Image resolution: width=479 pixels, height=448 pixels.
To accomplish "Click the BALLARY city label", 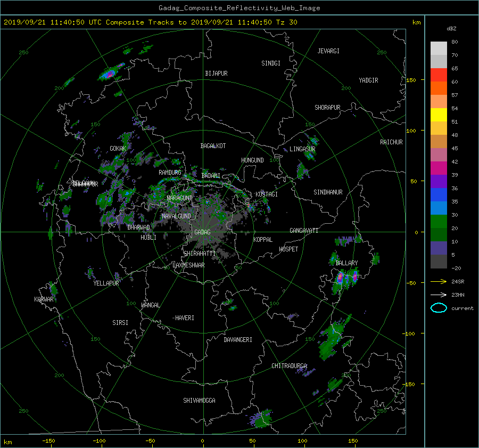I will [x=346, y=263].
